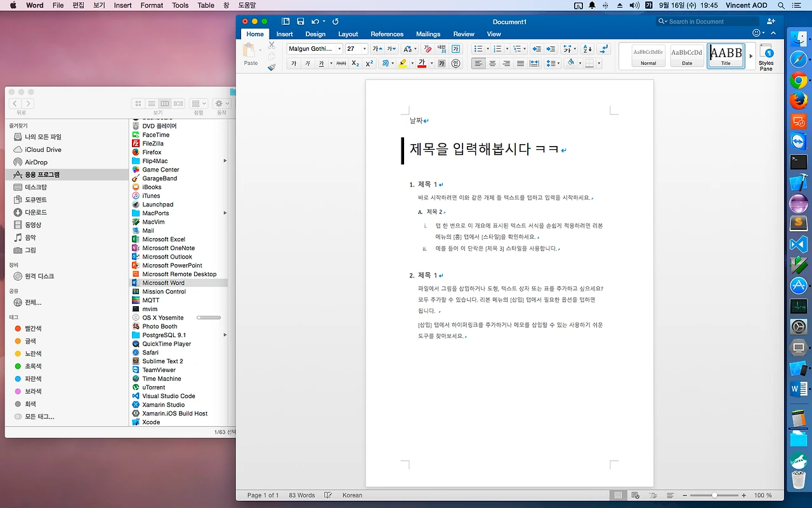Click the Korean language indicator in status bar
Screen dimensions: 812x508
click(352, 495)
